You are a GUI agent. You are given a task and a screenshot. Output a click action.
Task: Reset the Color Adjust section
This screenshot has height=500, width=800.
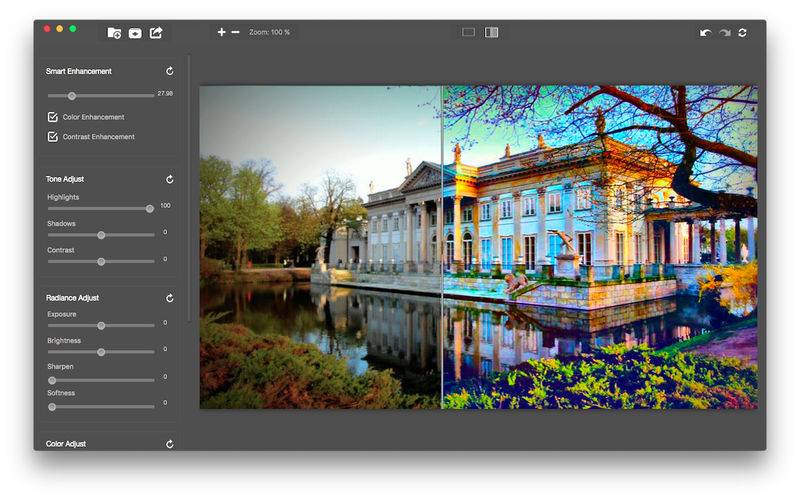click(x=170, y=444)
